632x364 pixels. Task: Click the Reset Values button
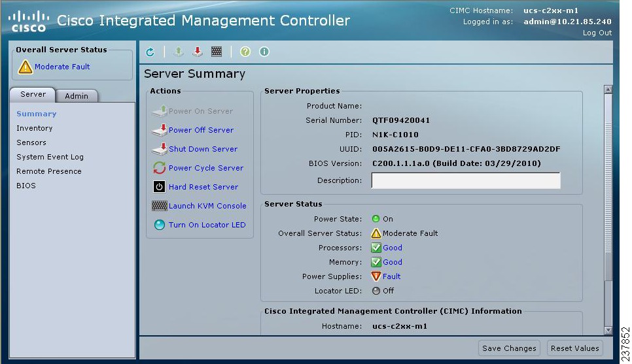pos(575,348)
